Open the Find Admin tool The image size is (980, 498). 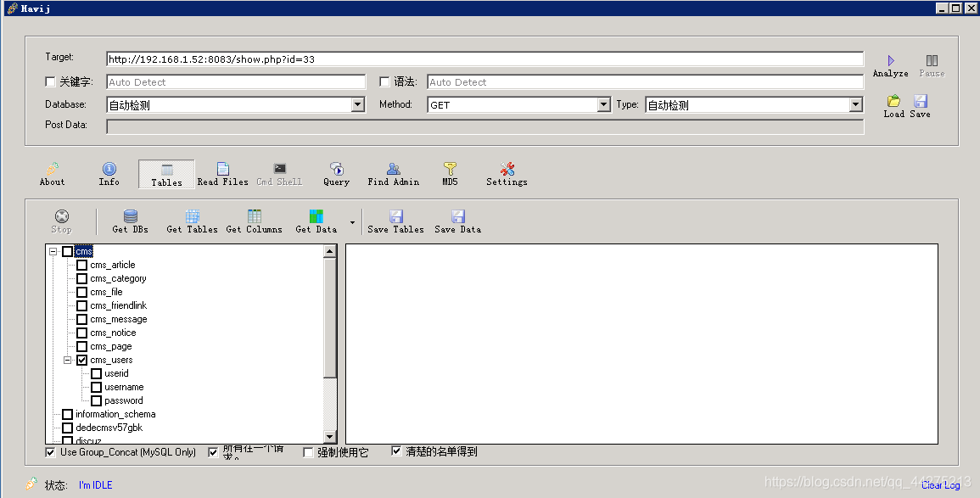coord(393,169)
